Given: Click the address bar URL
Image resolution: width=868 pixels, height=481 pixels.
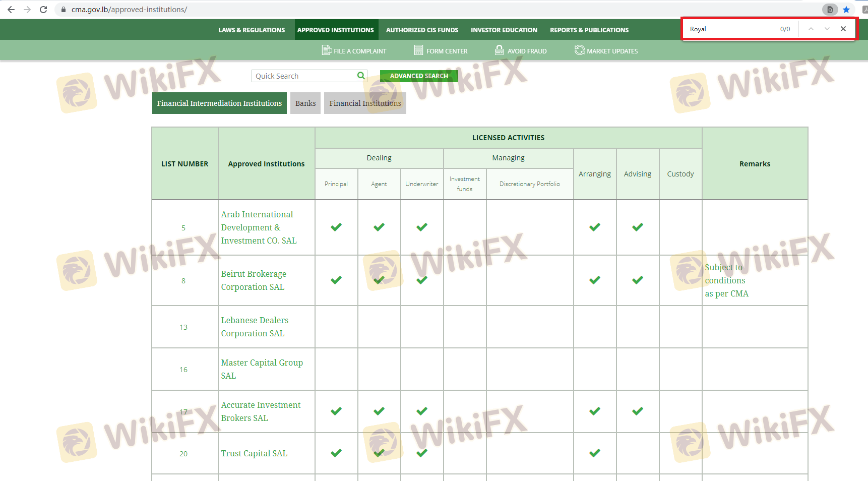Looking at the screenshot, I should 129,10.
